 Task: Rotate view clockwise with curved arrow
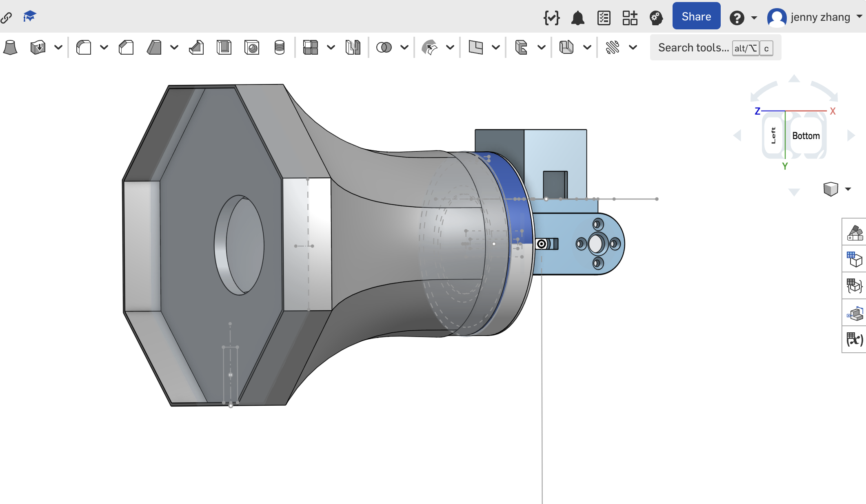point(824,91)
